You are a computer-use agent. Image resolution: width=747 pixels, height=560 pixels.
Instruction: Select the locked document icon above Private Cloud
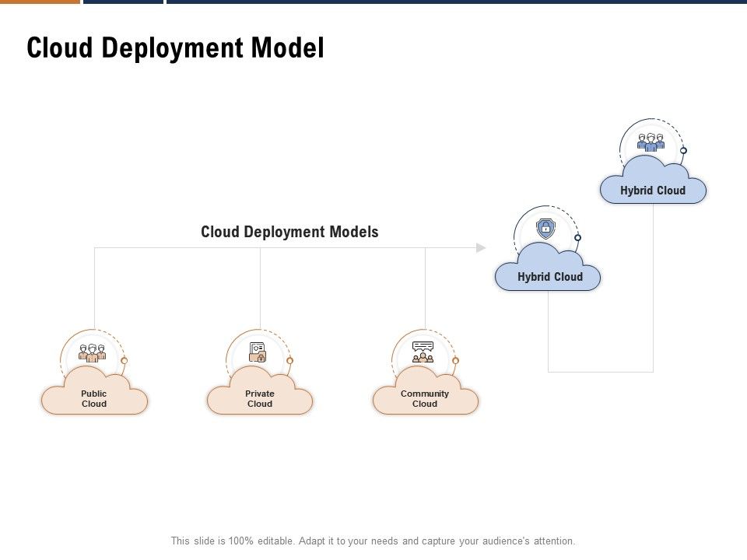tap(258, 352)
